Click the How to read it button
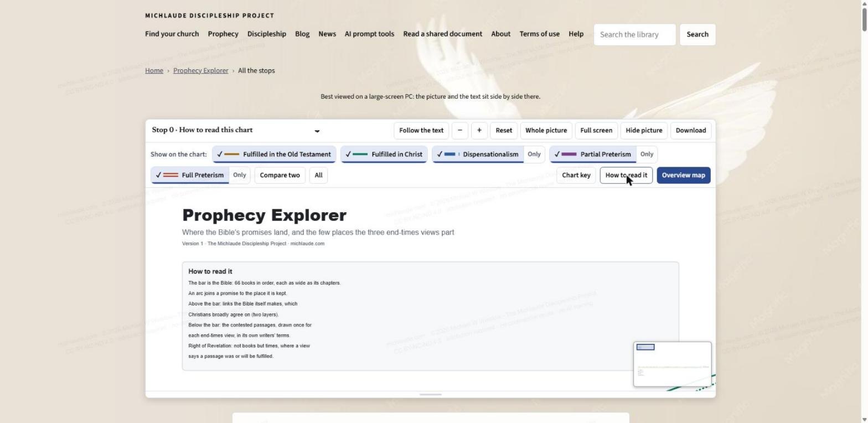 (x=626, y=175)
